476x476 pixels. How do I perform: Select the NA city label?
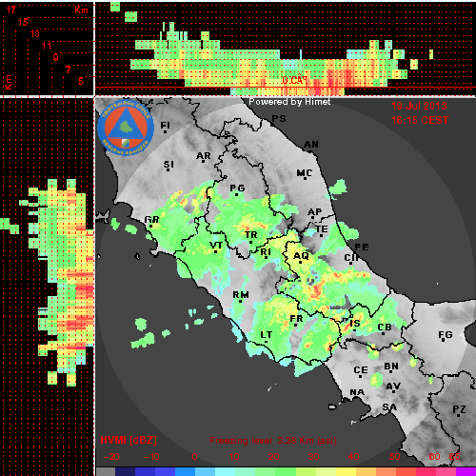pos(357,393)
